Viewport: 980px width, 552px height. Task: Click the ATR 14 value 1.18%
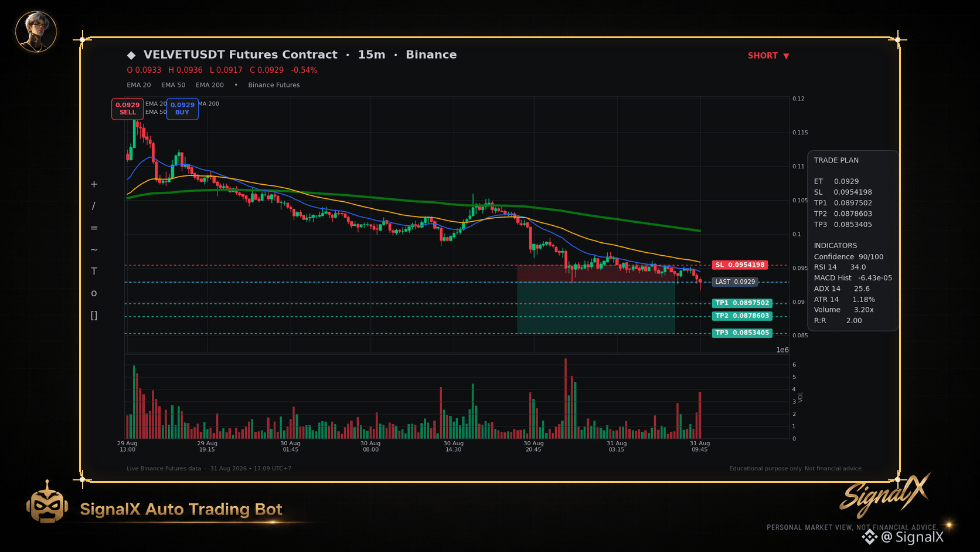pos(863,300)
